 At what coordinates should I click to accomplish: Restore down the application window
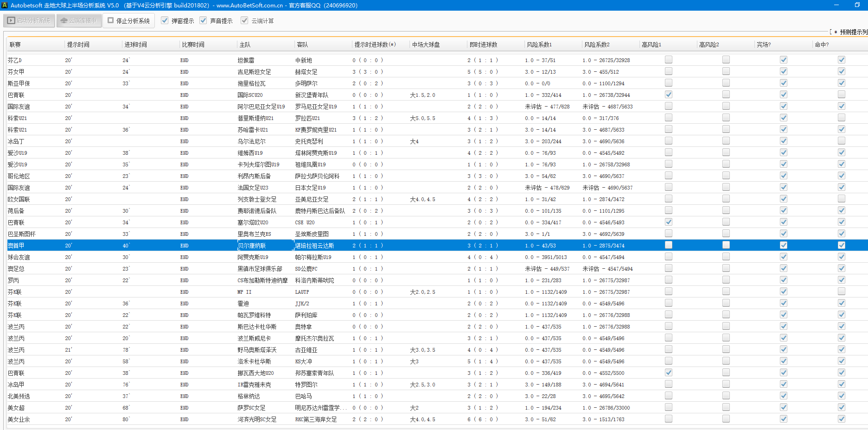tap(857, 5)
